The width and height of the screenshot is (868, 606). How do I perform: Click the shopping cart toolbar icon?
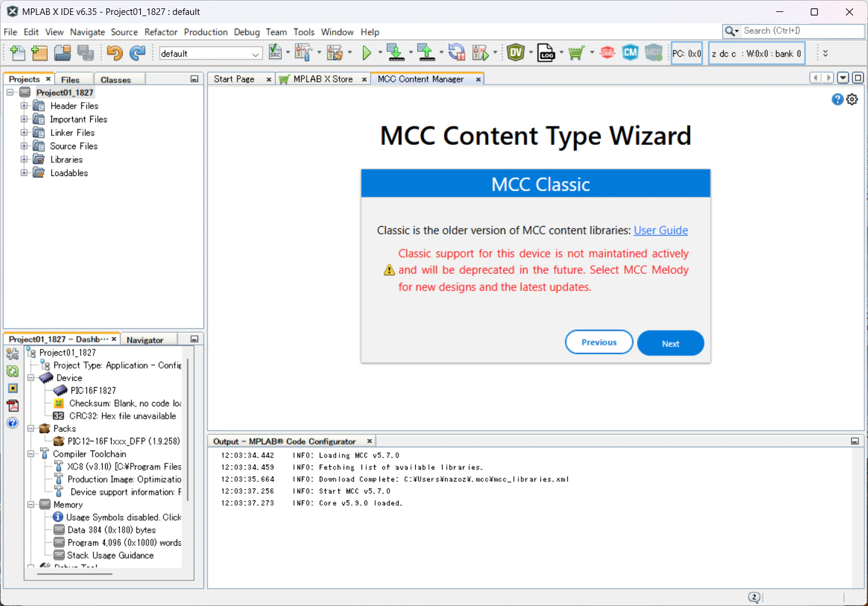576,53
